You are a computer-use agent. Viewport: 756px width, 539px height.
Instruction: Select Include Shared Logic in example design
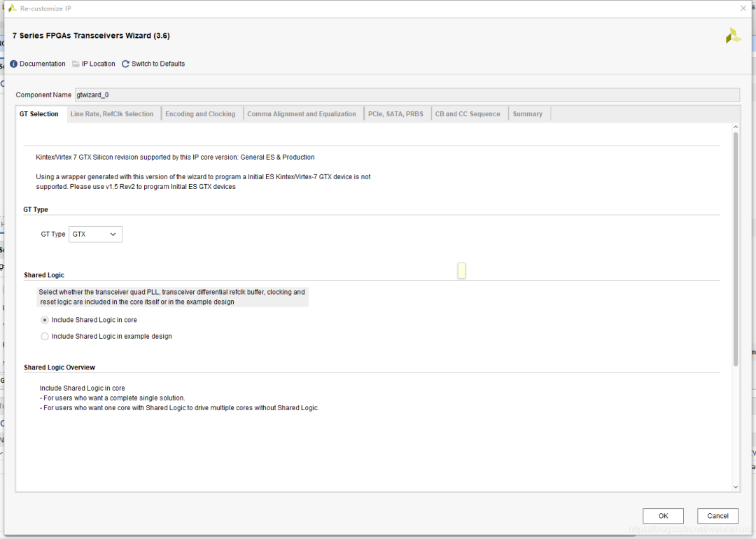coord(45,337)
